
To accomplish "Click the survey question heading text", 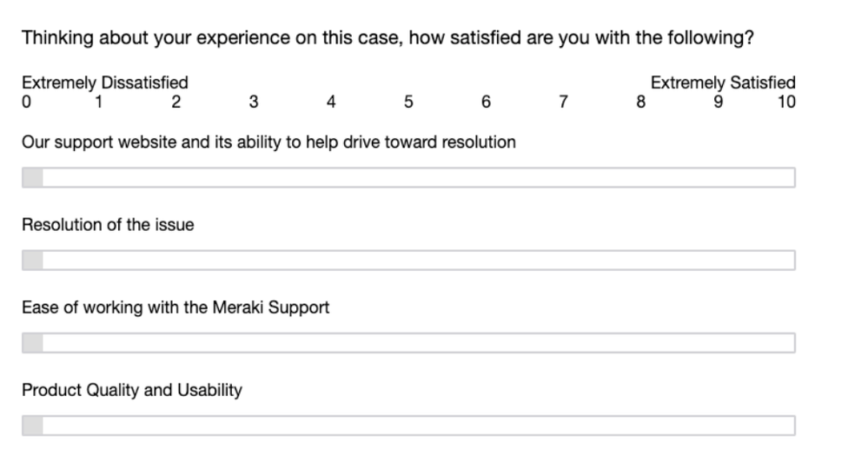I will pos(388,38).
